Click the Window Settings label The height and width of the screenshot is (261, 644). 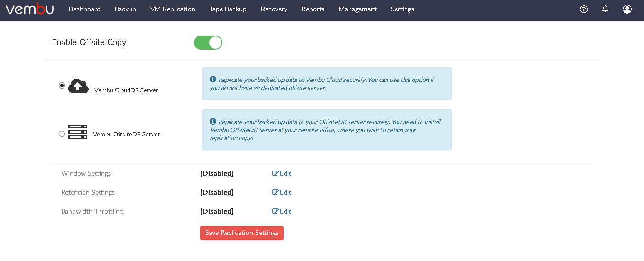click(86, 173)
